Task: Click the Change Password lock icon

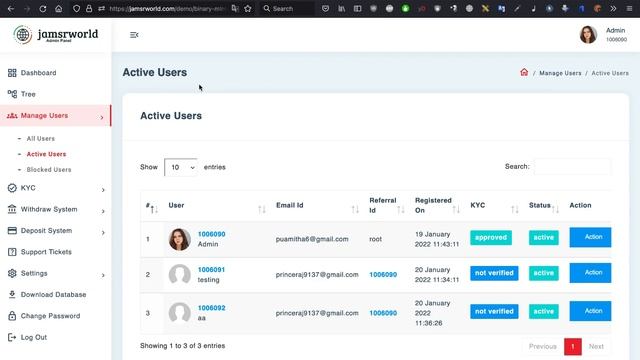Action: [12, 316]
